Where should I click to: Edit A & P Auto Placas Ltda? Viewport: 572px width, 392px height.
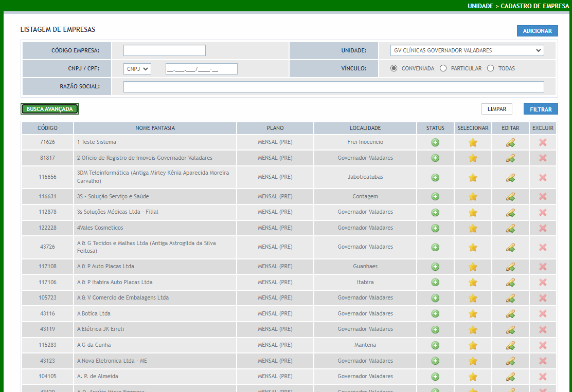click(510, 267)
